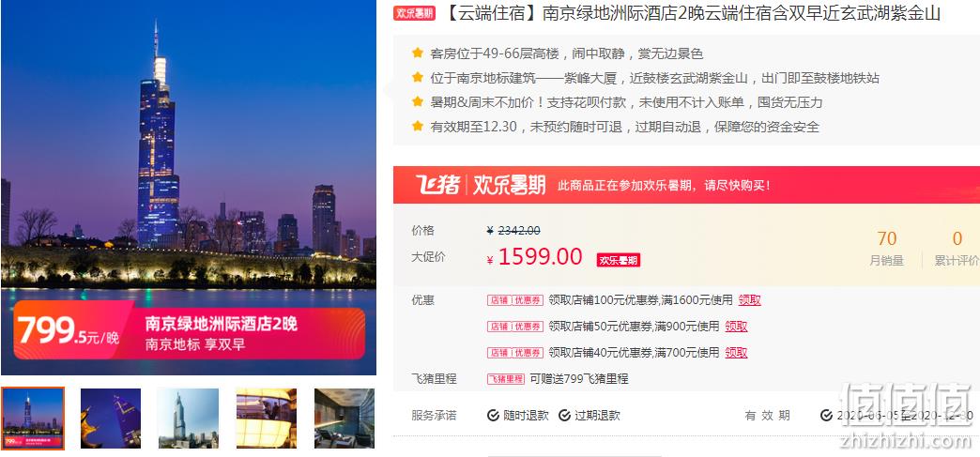Screen dimensions: 980x457
Task: Click the validity date checkmark icon
Action: pos(826,415)
